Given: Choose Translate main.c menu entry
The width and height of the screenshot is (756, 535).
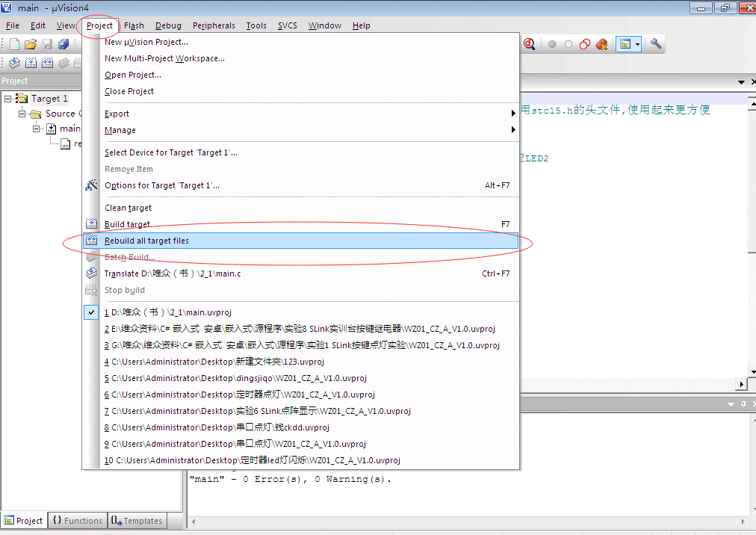Looking at the screenshot, I should pyautogui.click(x=301, y=273).
